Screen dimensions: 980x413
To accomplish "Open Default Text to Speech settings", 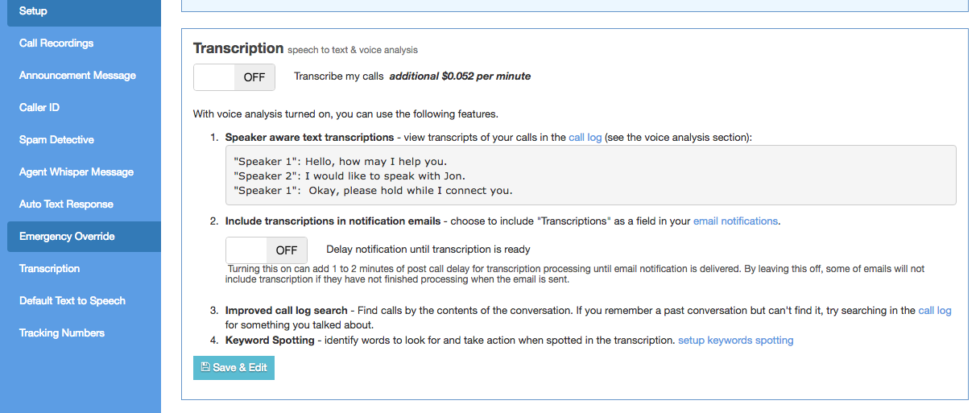I will click(x=72, y=301).
